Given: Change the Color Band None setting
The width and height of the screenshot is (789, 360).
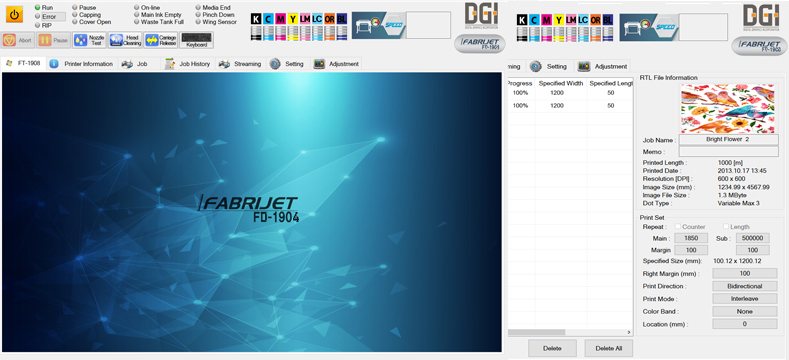Looking at the screenshot, I should tap(745, 311).
